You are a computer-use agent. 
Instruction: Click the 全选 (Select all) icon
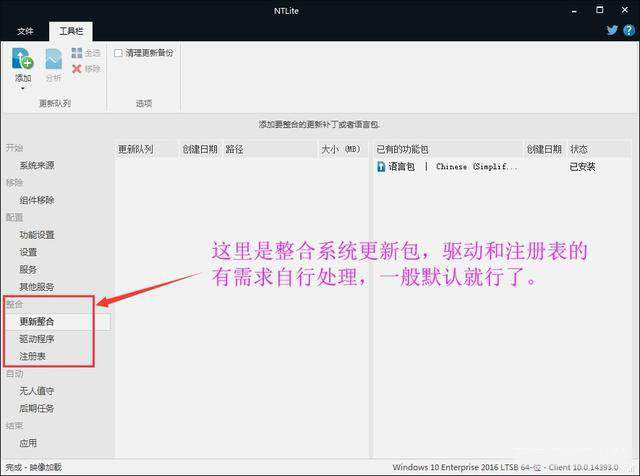tap(76, 53)
